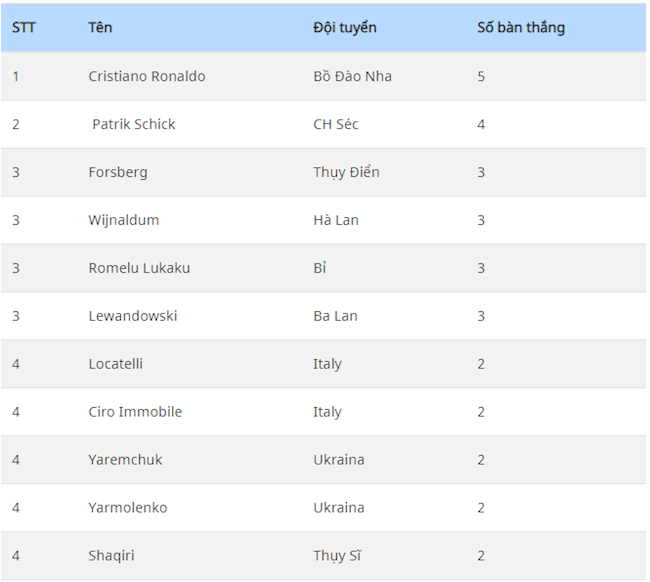650x582 pixels.
Task: Click the Tên column header
Action: (x=100, y=28)
